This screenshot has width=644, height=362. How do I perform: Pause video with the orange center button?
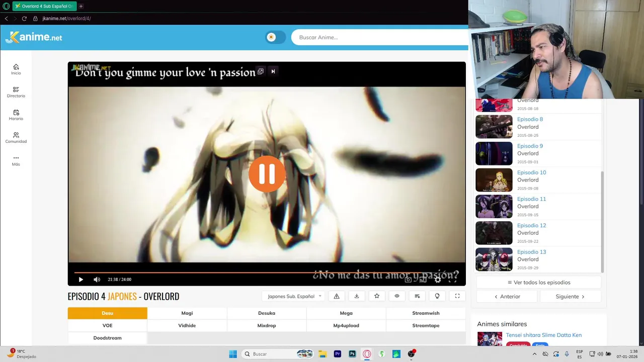tap(267, 174)
